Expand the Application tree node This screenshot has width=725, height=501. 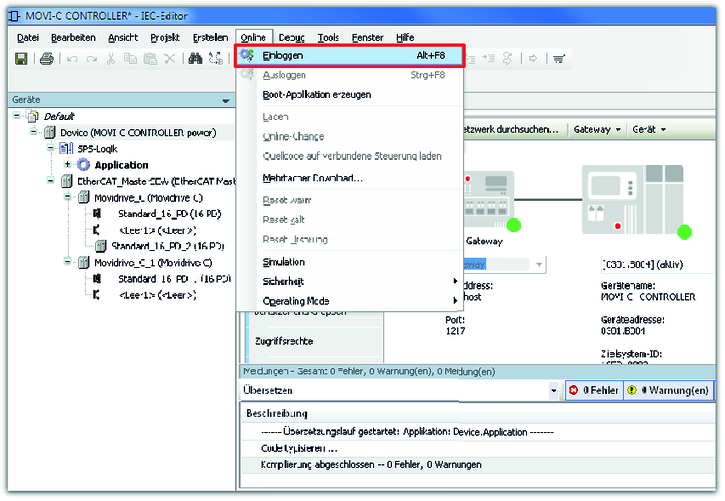point(67,165)
